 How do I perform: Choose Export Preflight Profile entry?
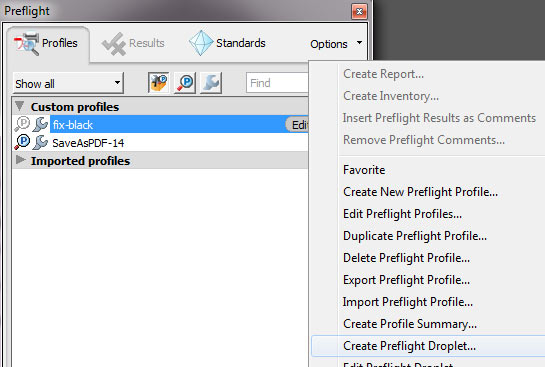[x=406, y=280]
